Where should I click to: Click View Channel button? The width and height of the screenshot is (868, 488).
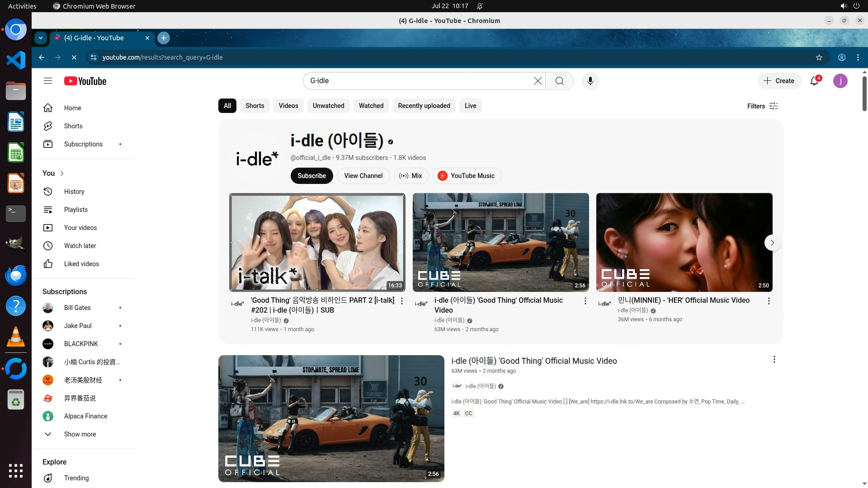[363, 176]
